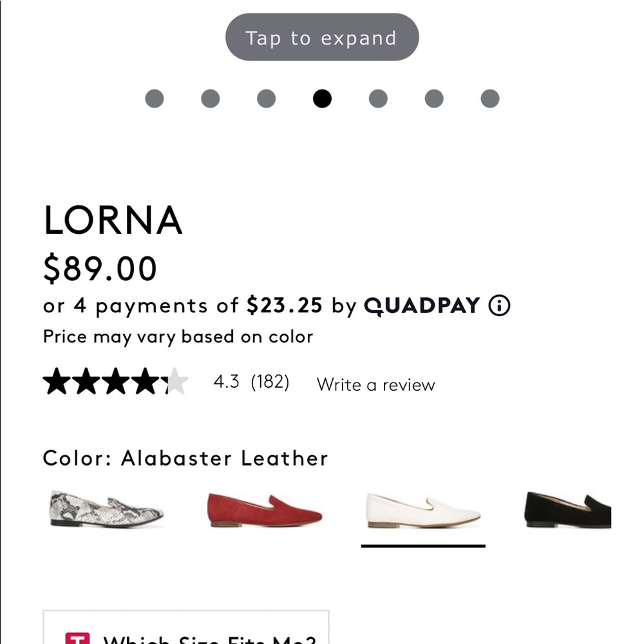Jump to the fifth carousel dot
The width and height of the screenshot is (644, 644).
(x=378, y=99)
